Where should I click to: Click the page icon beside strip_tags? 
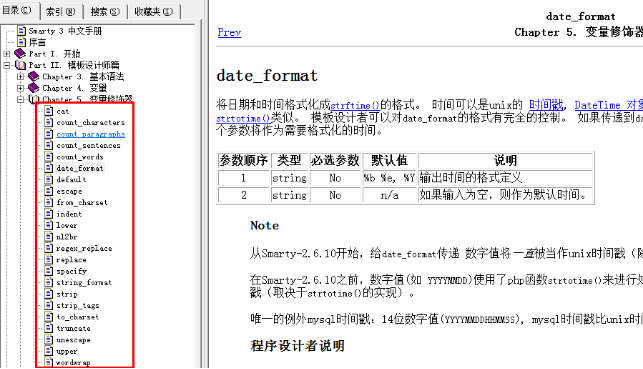(x=49, y=305)
